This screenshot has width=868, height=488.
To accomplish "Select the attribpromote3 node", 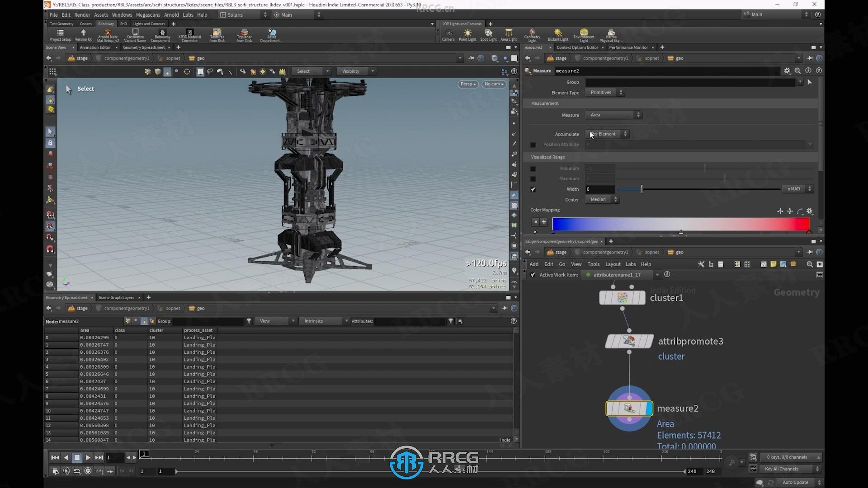I will [x=629, y=341].
